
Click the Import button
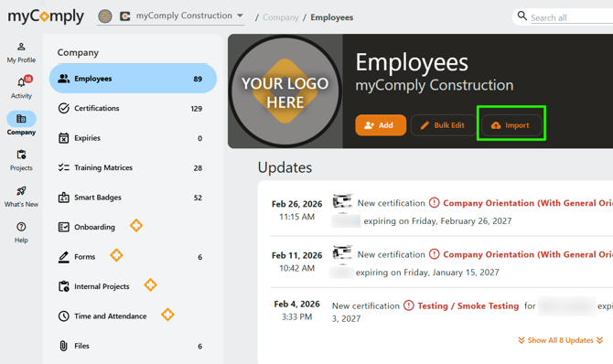click(511, 125)
